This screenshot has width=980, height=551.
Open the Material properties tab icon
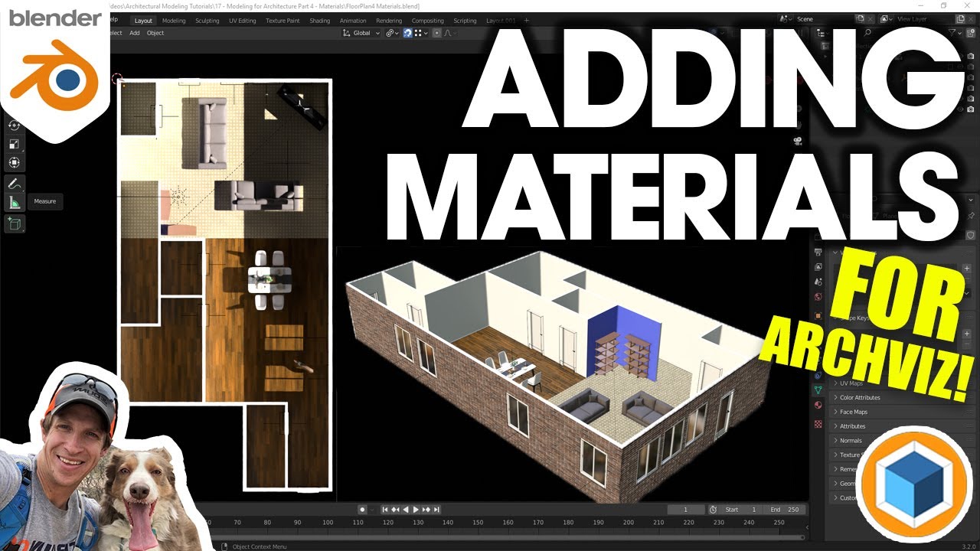pos(818,405)
